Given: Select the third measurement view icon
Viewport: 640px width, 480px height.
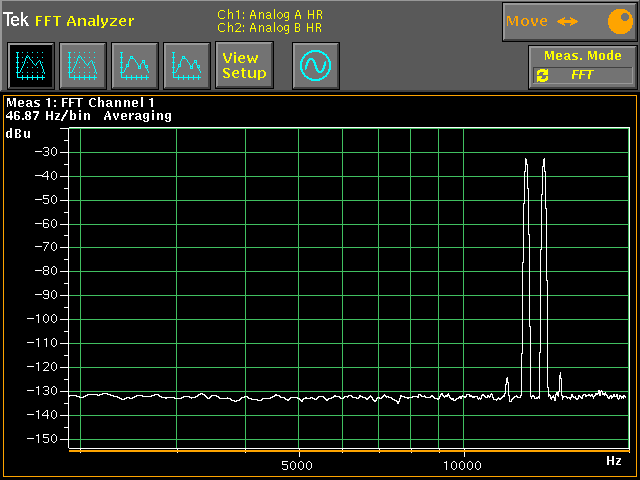Looking at the screenshot, I should coord(134,66).
